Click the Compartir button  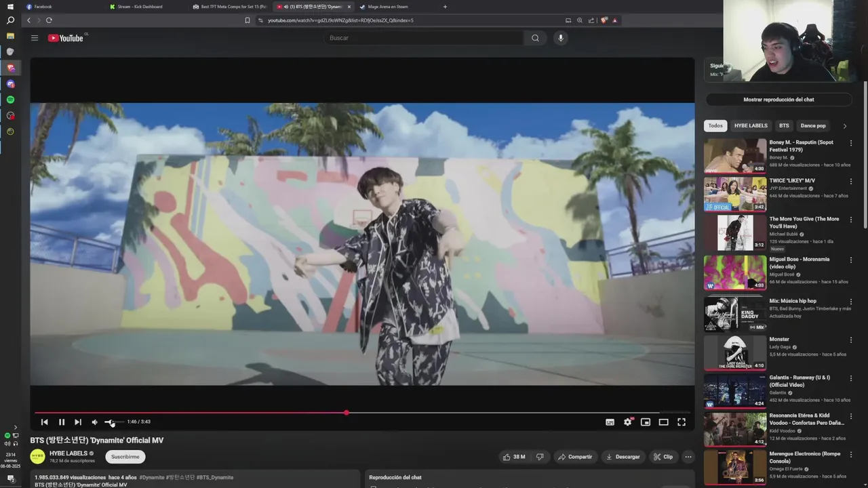[x=575, y=457]
